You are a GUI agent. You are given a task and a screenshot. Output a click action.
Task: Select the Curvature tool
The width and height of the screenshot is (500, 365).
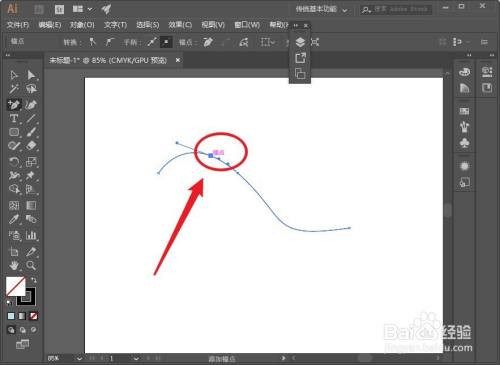click(x=31, y=104)
